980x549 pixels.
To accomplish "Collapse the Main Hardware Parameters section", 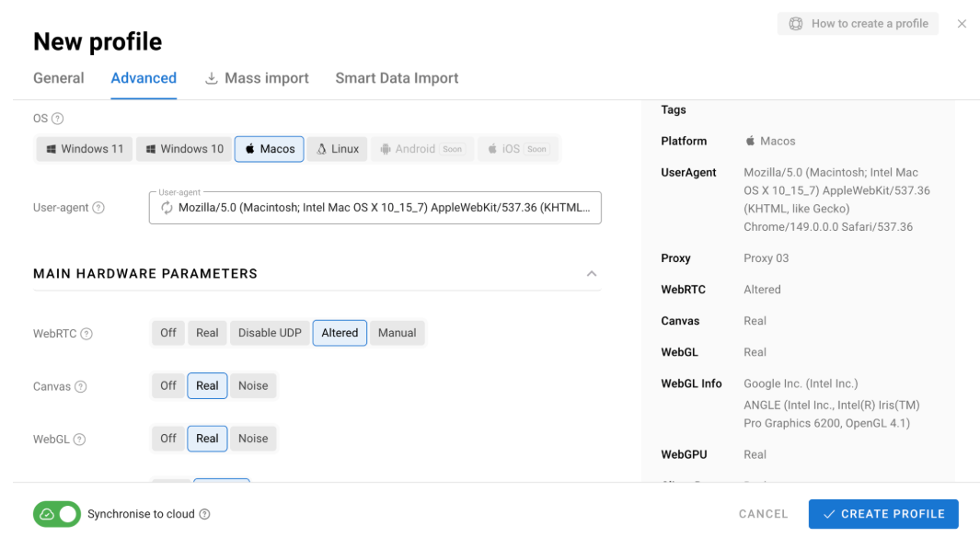I will [592, 273].
